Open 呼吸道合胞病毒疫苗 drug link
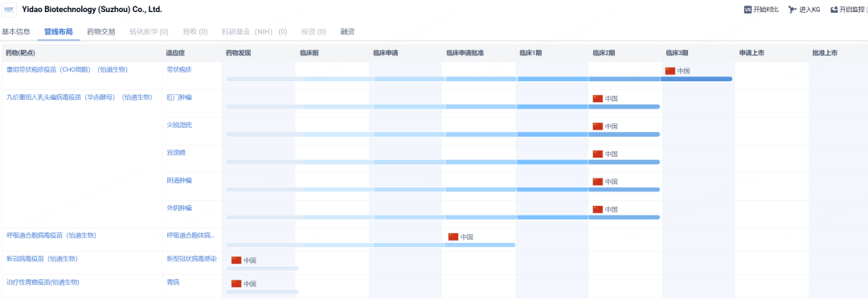The height and width of the screenshot is (300, 868). tap(51, 235)
